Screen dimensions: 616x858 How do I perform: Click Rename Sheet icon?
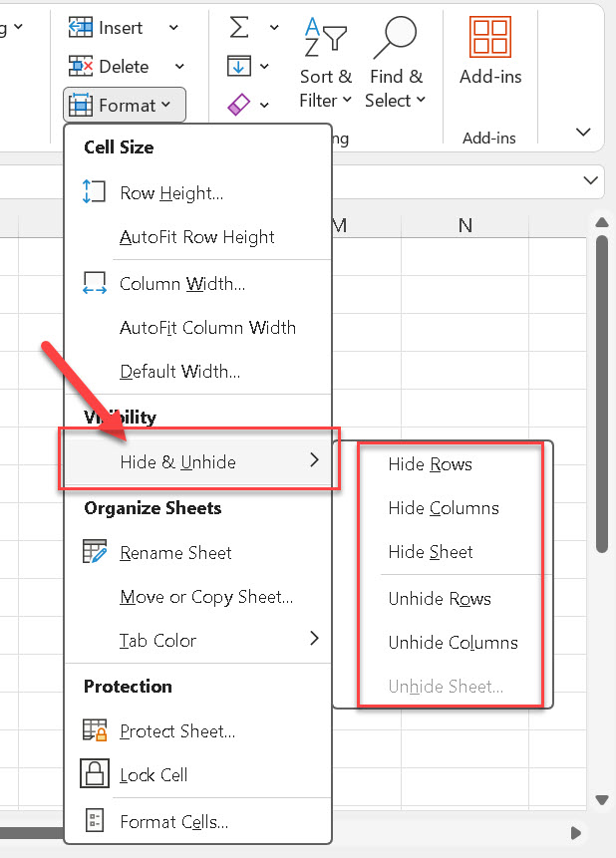coord(94,552)
